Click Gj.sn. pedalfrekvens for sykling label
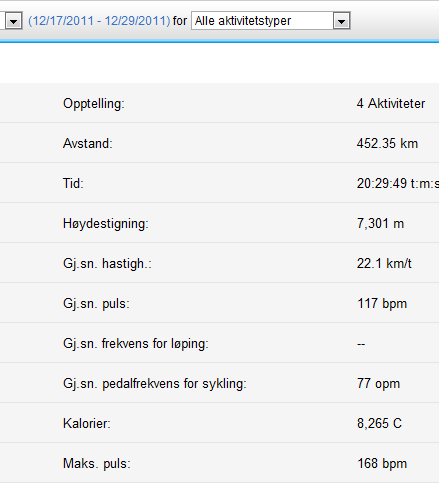The width and height of the screenshot is (439, 490). (155, 384)
